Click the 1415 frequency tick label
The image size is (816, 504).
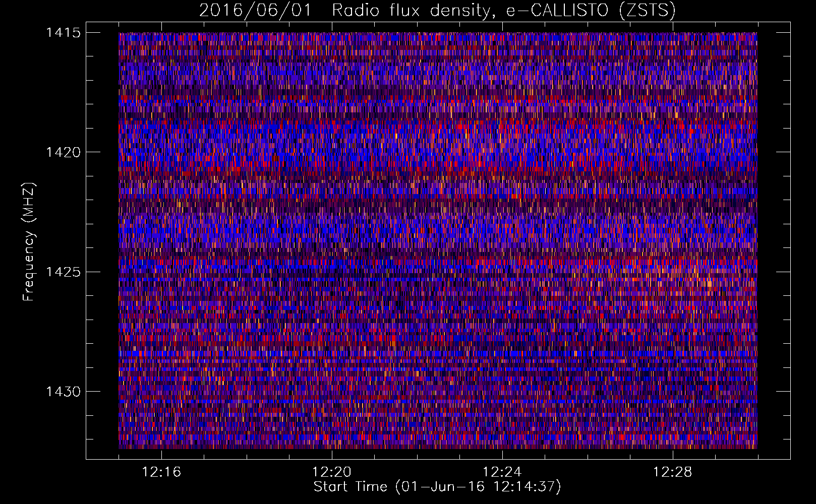[63, 33]
